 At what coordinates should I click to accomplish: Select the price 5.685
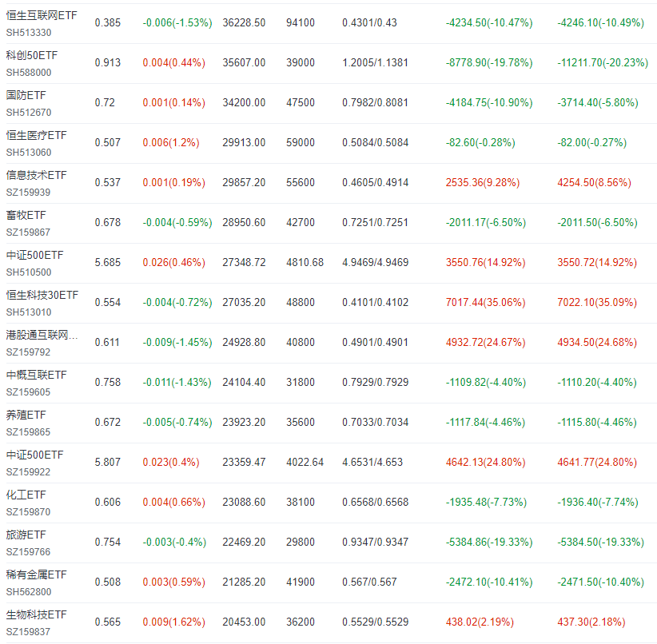click(108, 263)
